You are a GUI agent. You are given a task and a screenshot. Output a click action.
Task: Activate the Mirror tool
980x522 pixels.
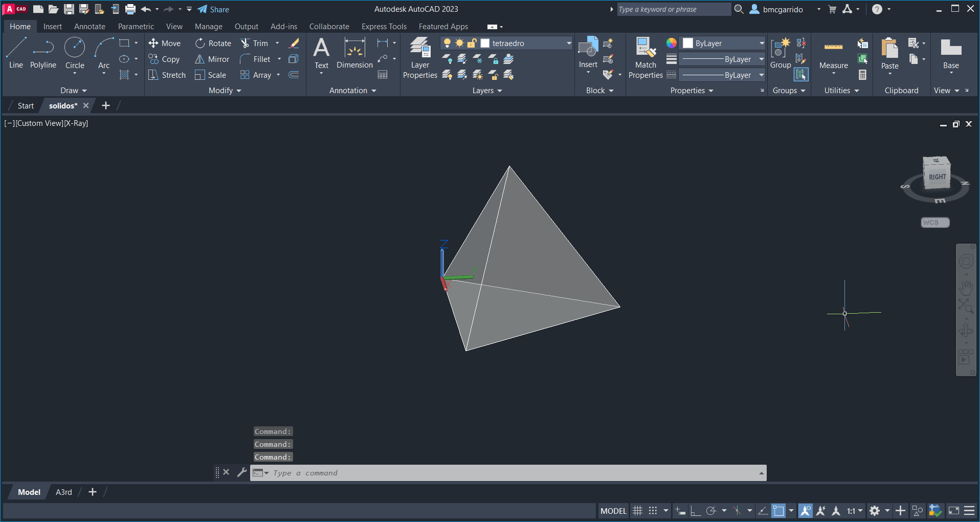212,59
